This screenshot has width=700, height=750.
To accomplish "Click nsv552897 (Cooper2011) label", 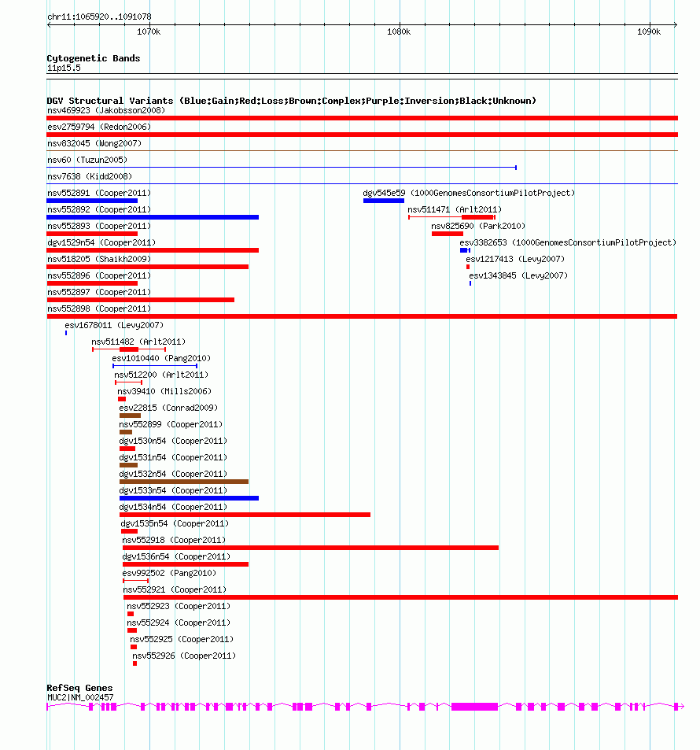I will tap(99, 292).
